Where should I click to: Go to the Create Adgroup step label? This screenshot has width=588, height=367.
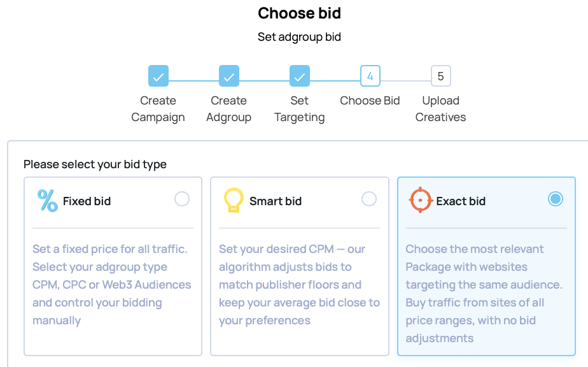coord(229,109)
